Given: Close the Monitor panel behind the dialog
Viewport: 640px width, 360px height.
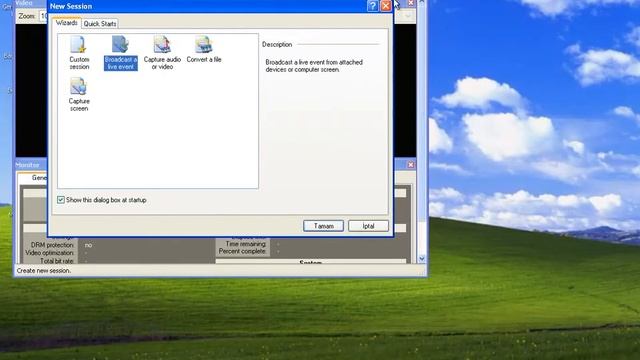Looking at the screenshot, I should [x=411, y=164].
